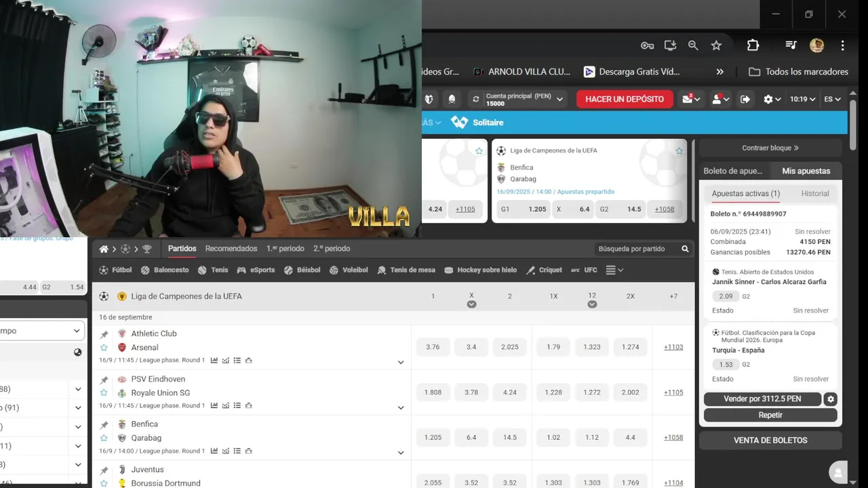Viewport: 868px width, 488px height.
Task: Open statistics chart icon for Athletic Club match
Action: 214,361
